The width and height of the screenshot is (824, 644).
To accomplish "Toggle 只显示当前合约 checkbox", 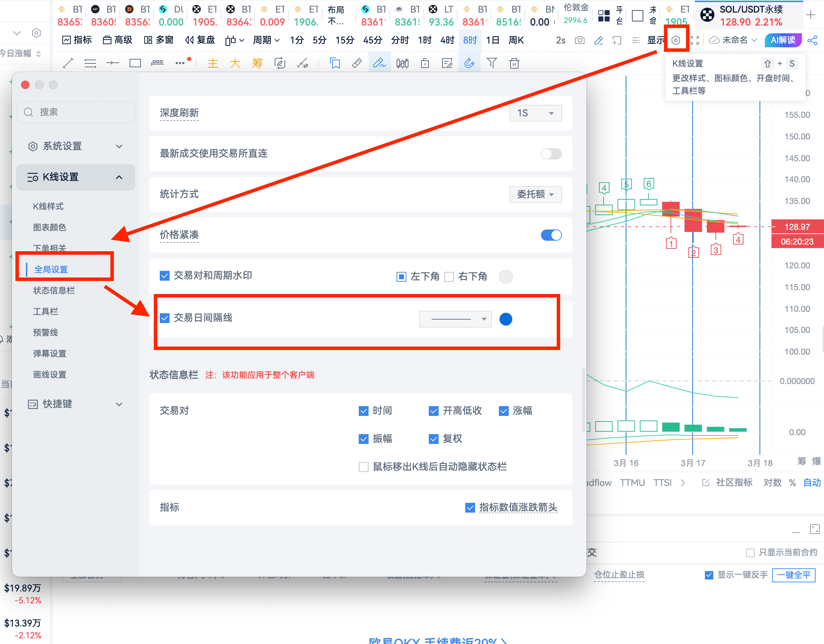I will click(x=750, y=553).
